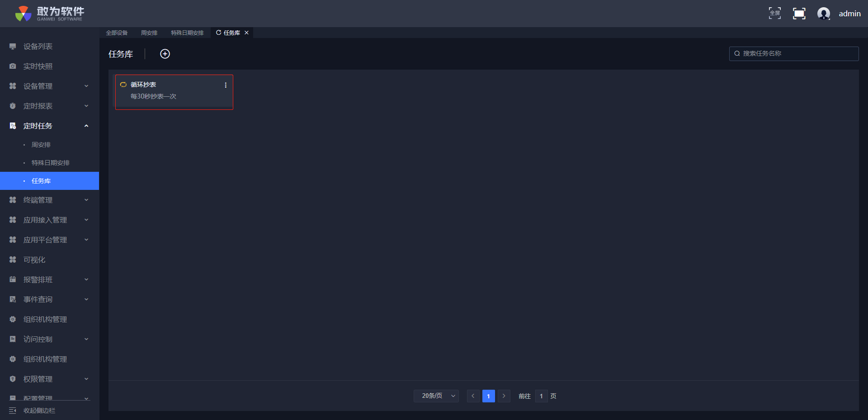Expand the 访问控制 menu arrow
Image resolution: width=868 pixels, height=420 pixels.
click(x=86, y=340)
